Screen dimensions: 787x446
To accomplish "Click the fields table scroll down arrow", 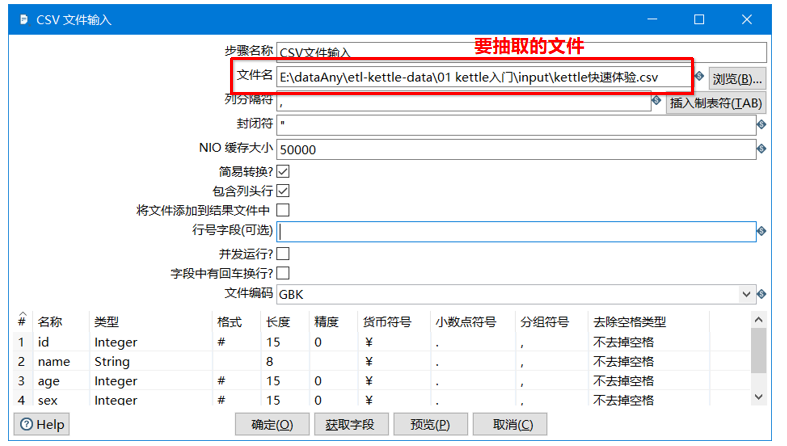I will (758, 397).
